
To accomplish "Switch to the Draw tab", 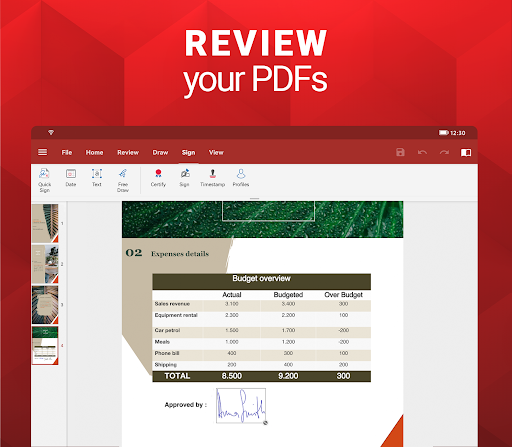I will 160,152.
